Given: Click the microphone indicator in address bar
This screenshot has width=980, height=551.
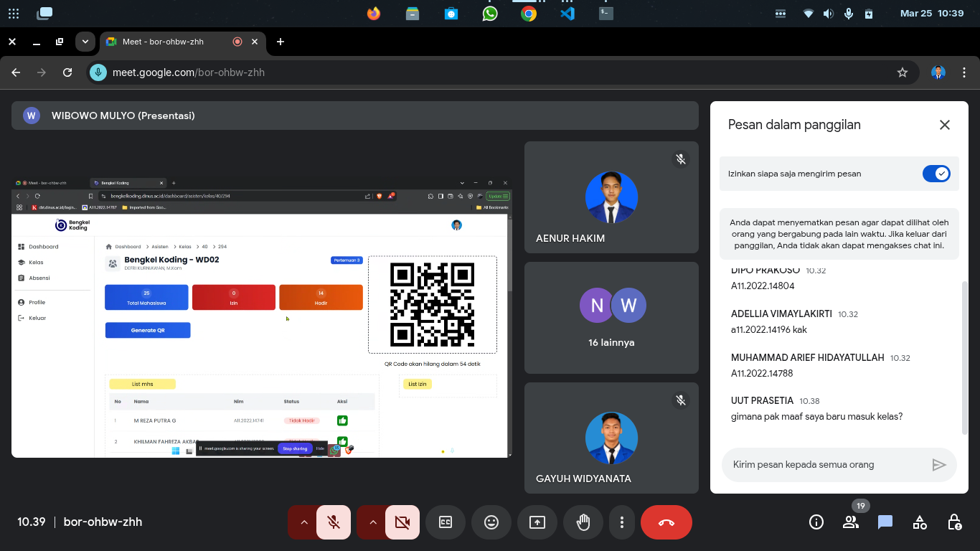Looking at the screenshot, I should pos(98,72).
